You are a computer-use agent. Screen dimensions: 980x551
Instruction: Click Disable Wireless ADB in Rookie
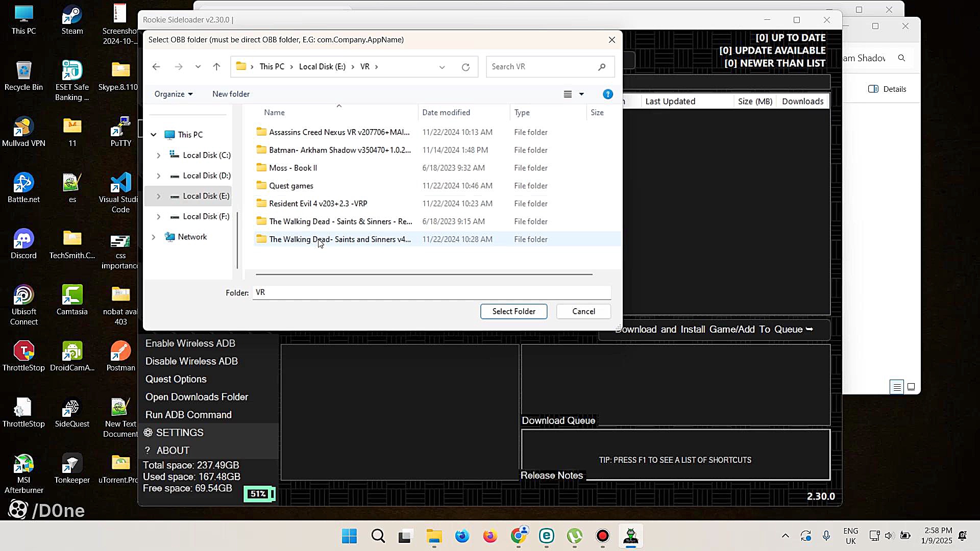coord(191,361)
